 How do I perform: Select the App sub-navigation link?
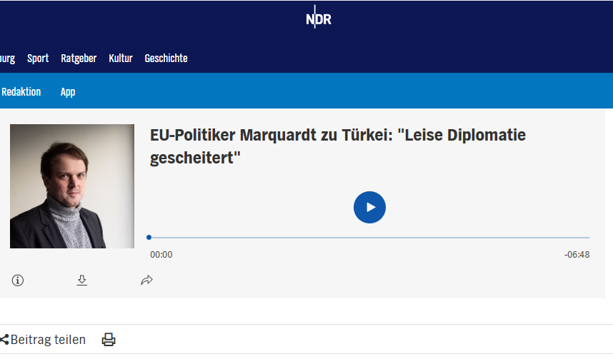click(x=68, y=92)
